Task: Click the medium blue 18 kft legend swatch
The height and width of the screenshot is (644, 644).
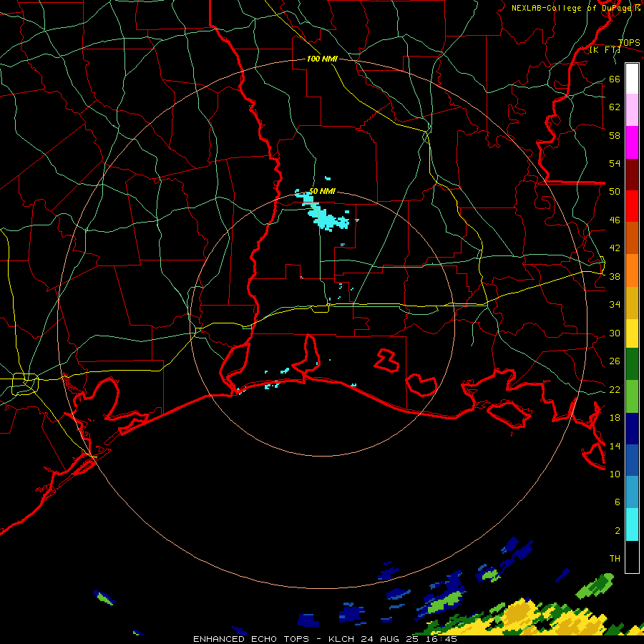Action: (632, 460)
